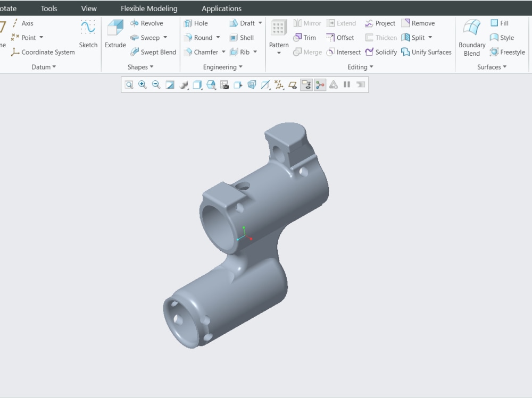Toggle the spin center display
The width and height of the screenshot is (532, 398).
pyautogui.click(x=320, y=84)
